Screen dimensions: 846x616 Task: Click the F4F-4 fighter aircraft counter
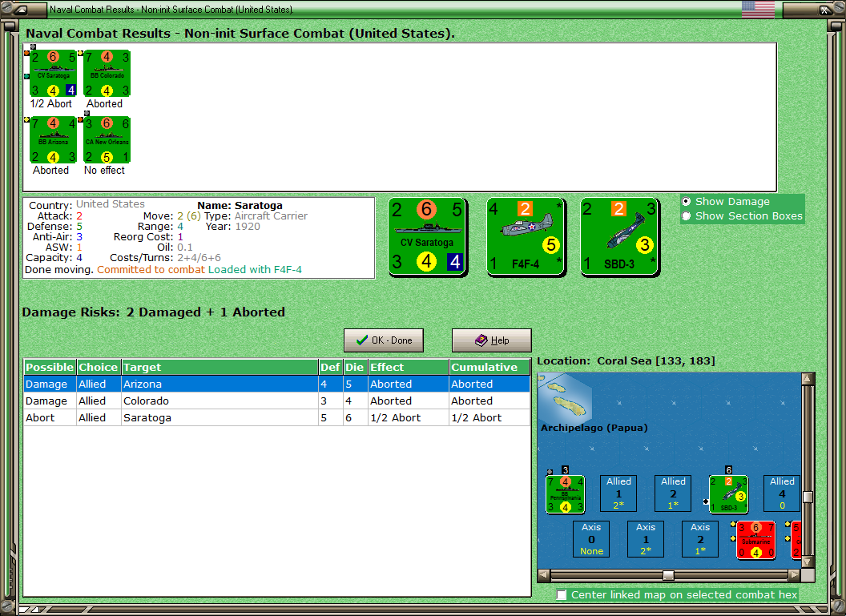click(526, 237)
